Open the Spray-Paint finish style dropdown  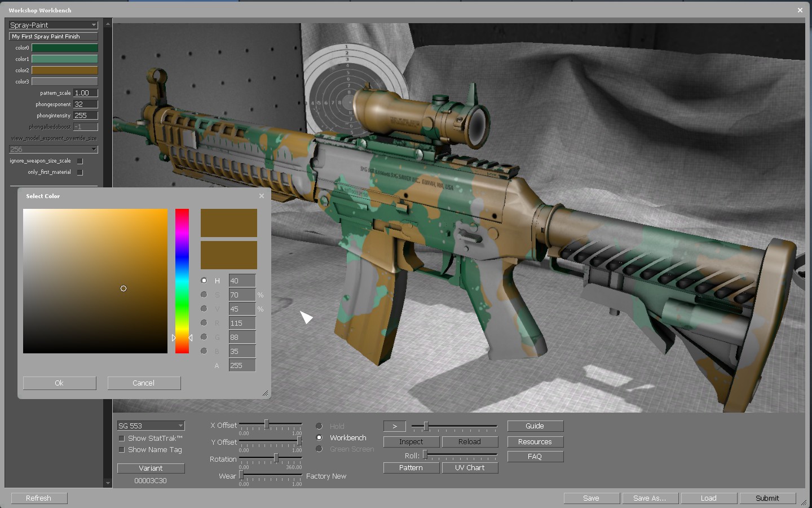54,25
